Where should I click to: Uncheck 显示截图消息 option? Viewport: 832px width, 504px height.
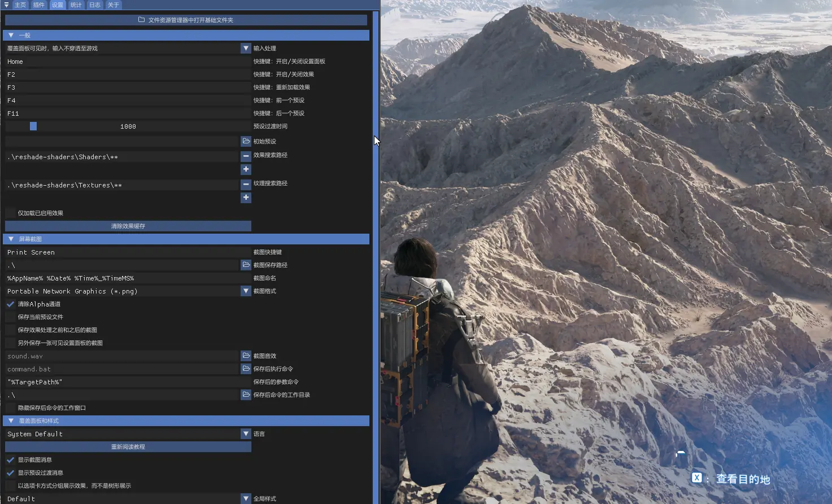pyautogui.click(x=11, y=460)
